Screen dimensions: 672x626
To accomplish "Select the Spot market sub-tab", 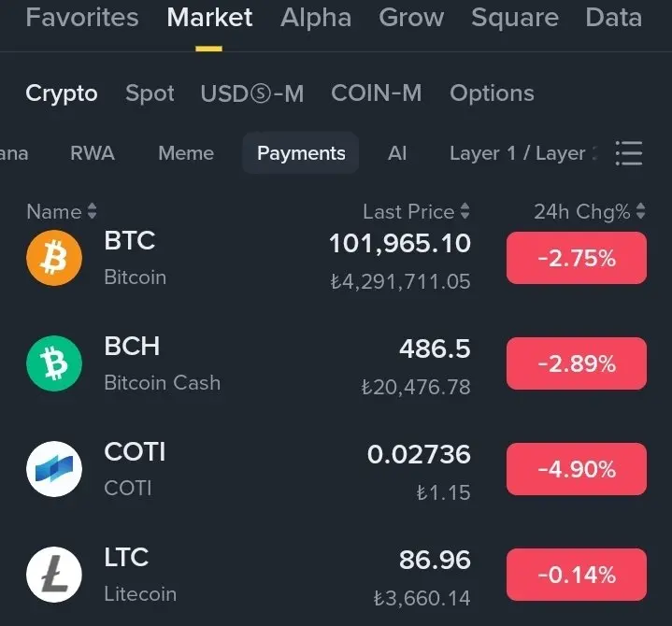I will (150, 93).
